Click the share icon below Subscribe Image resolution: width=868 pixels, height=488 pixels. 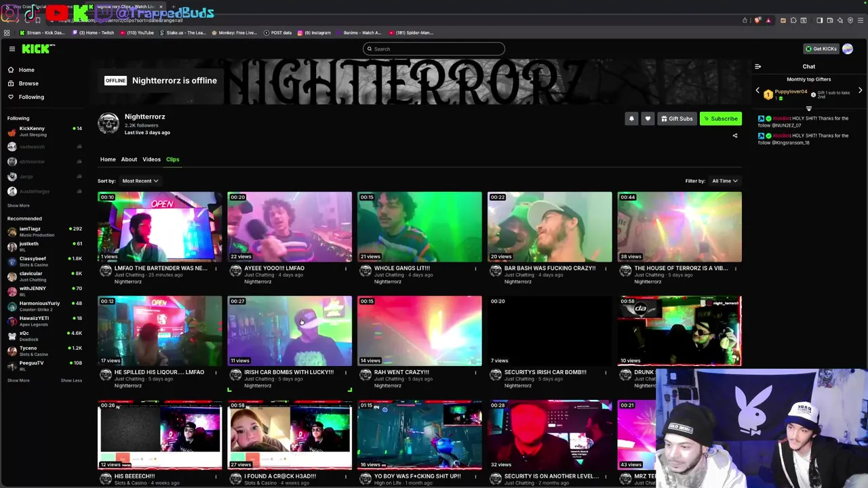point(735,136)
